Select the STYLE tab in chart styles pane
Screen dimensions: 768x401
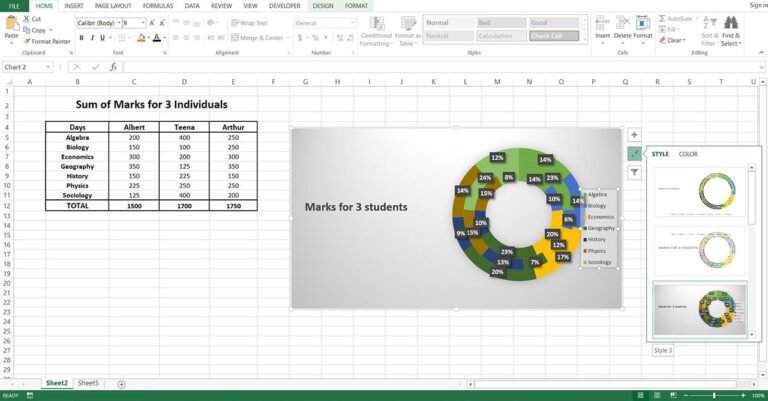tap(660, 154)
